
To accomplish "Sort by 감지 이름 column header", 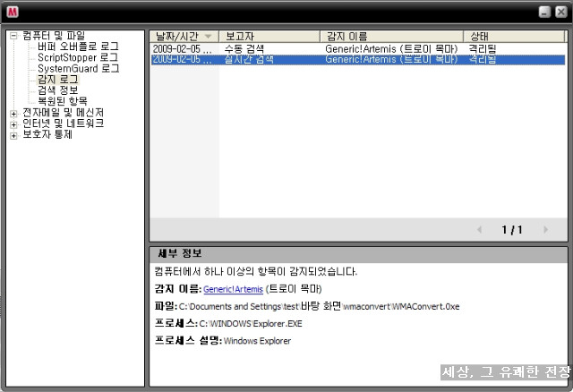I will [392, 36].
